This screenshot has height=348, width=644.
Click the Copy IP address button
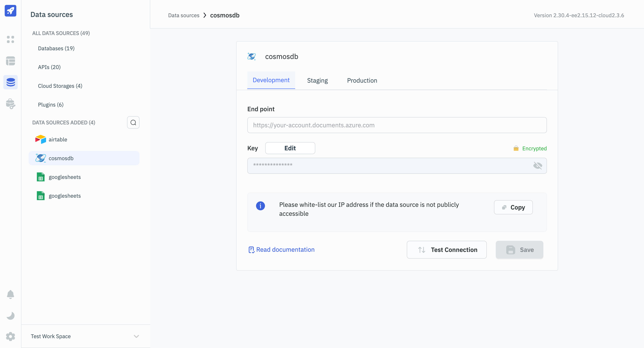click(513, 207)
